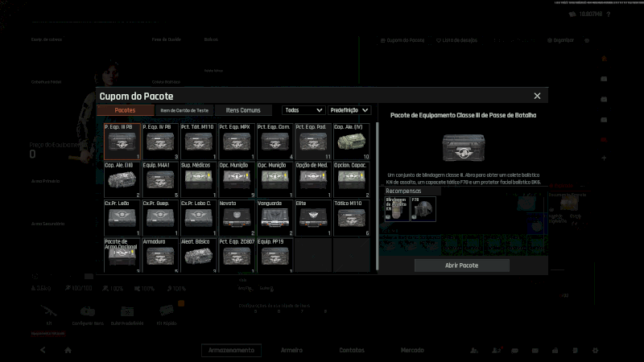Open the Todos filter dropdown
The image size is (644, 362).
point(303,110)
